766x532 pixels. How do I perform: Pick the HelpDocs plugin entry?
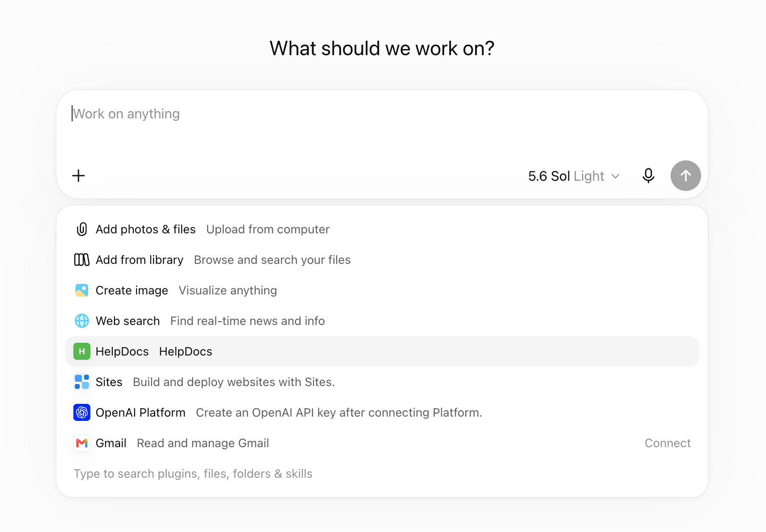coord(382,351)
